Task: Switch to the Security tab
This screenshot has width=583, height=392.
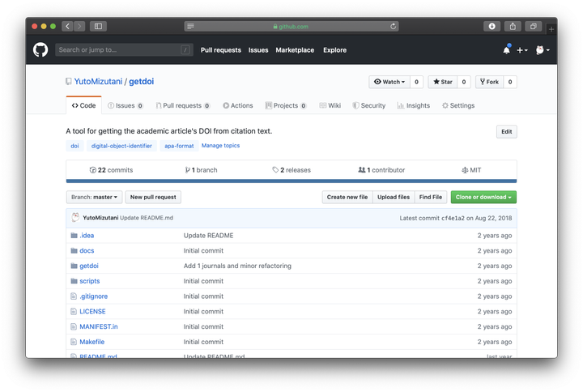Action: [x=369, y=105]
